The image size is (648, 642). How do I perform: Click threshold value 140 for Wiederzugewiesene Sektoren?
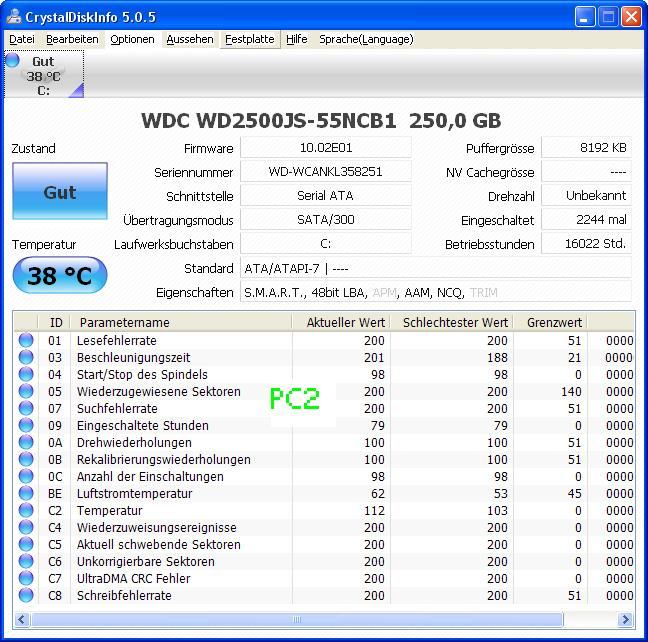(571, 391)
